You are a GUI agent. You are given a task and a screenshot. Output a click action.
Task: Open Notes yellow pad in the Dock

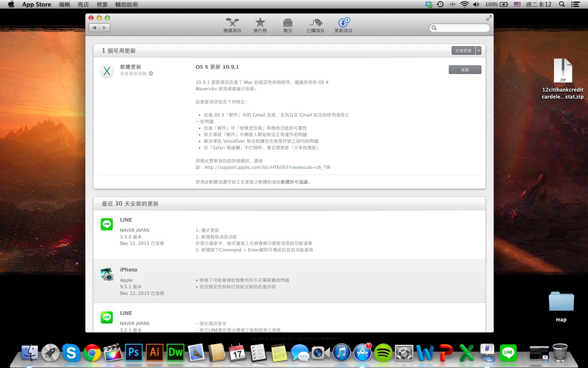[279, 352]
